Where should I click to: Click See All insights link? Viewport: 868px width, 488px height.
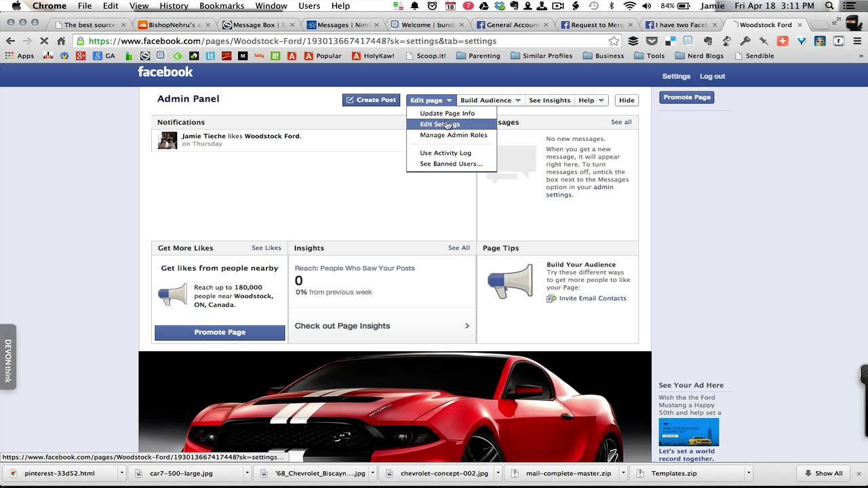(x=459, y=248)
